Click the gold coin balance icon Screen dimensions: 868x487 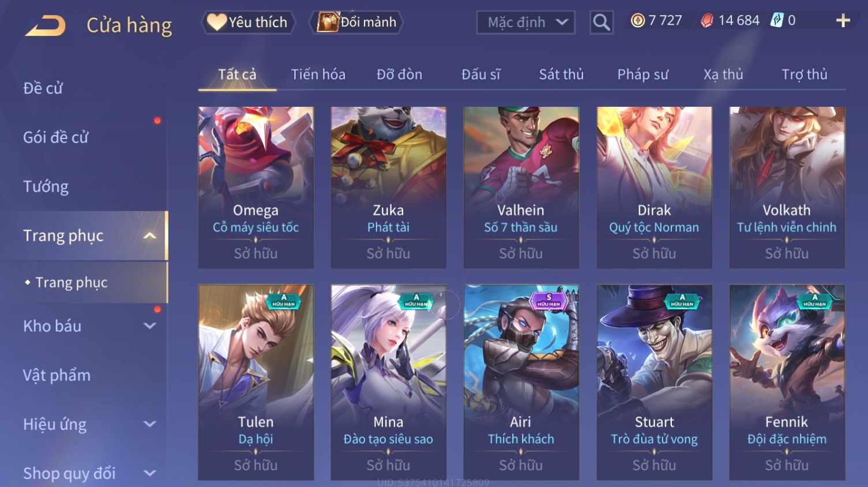pos(637,21)
